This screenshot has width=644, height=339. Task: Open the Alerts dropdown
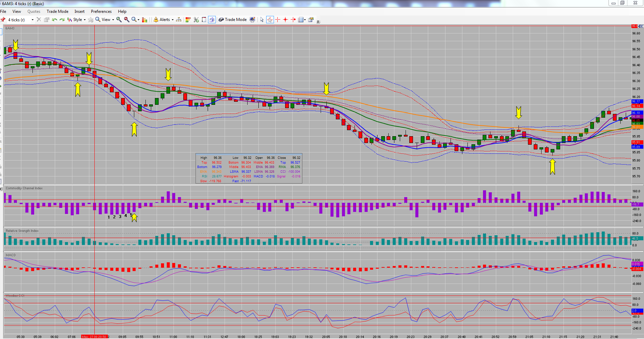pos(163,20)
